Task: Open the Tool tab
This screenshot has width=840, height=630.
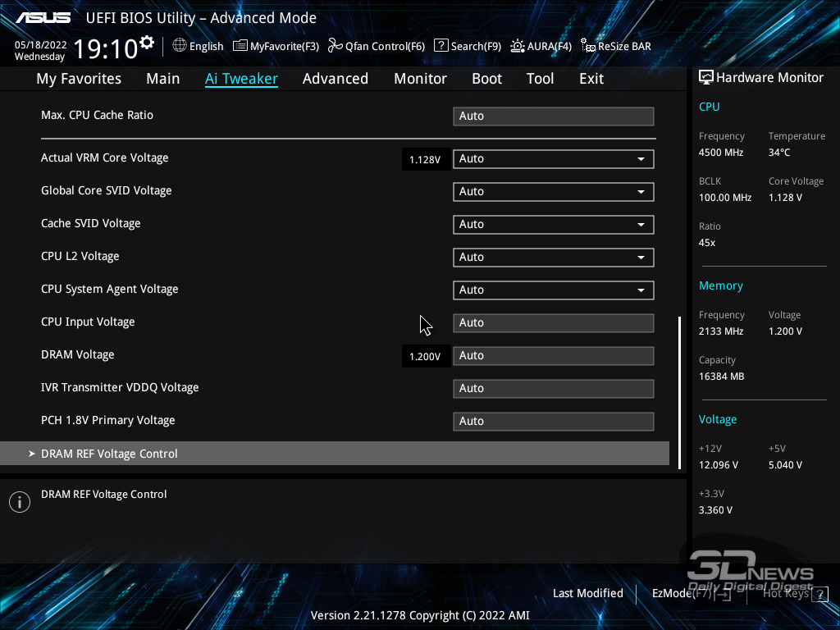Action: pos(540,79)
